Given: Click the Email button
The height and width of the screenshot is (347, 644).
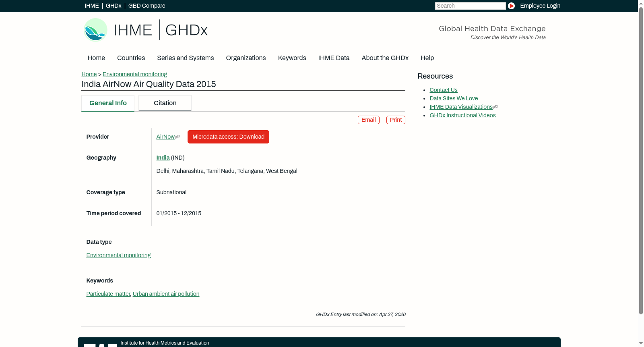Looking at the screenshot, I should [x=369, y=120].
